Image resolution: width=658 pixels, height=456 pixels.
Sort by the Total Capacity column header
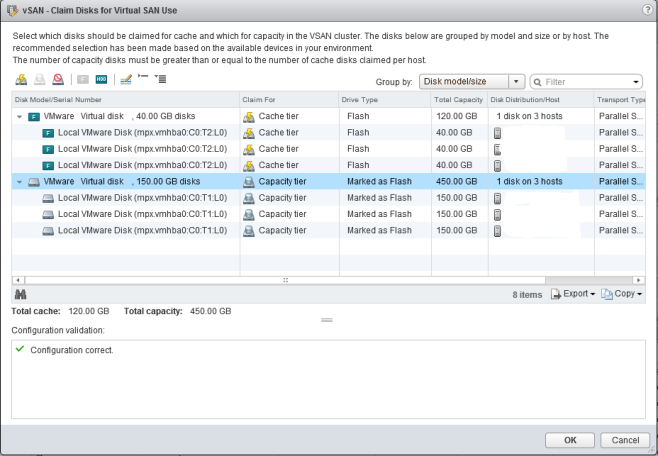(x=459, y=100)
